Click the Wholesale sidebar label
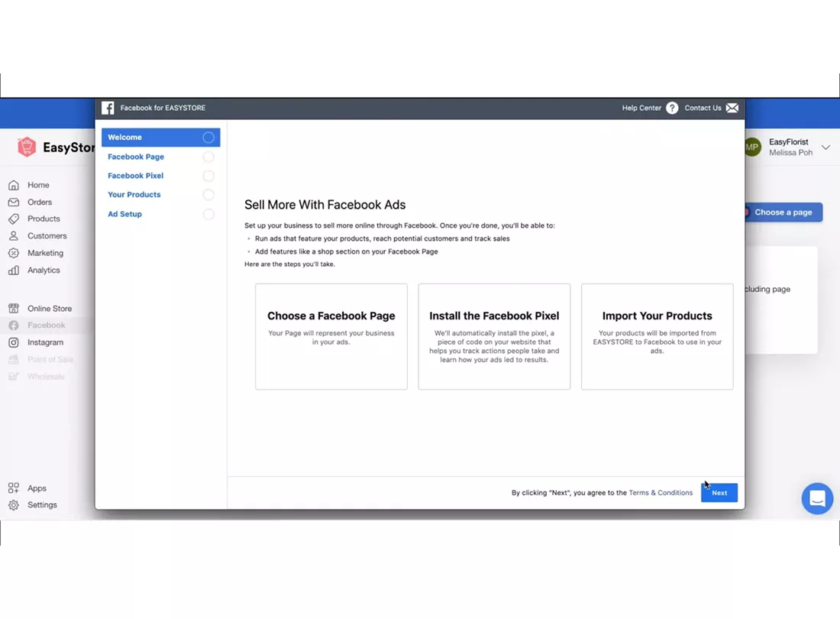840x619 pixels. 46,376
